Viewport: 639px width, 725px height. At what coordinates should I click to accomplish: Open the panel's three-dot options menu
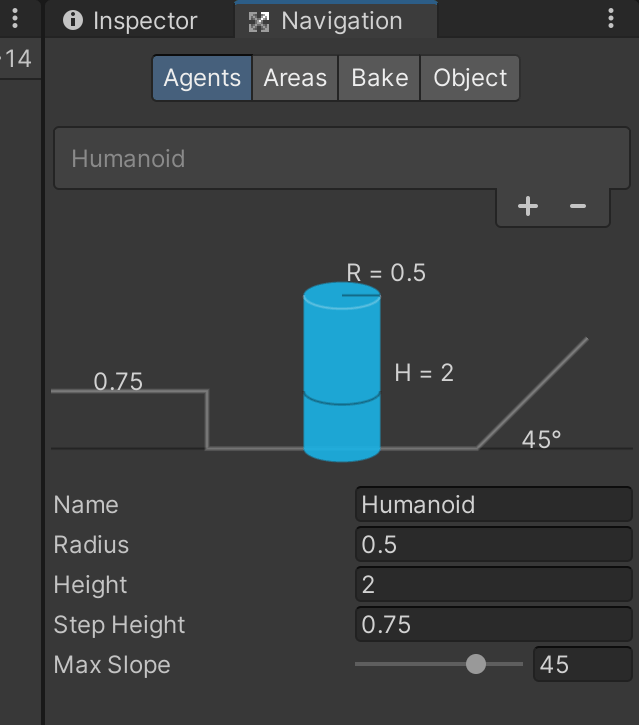click(x=611, y=18)
